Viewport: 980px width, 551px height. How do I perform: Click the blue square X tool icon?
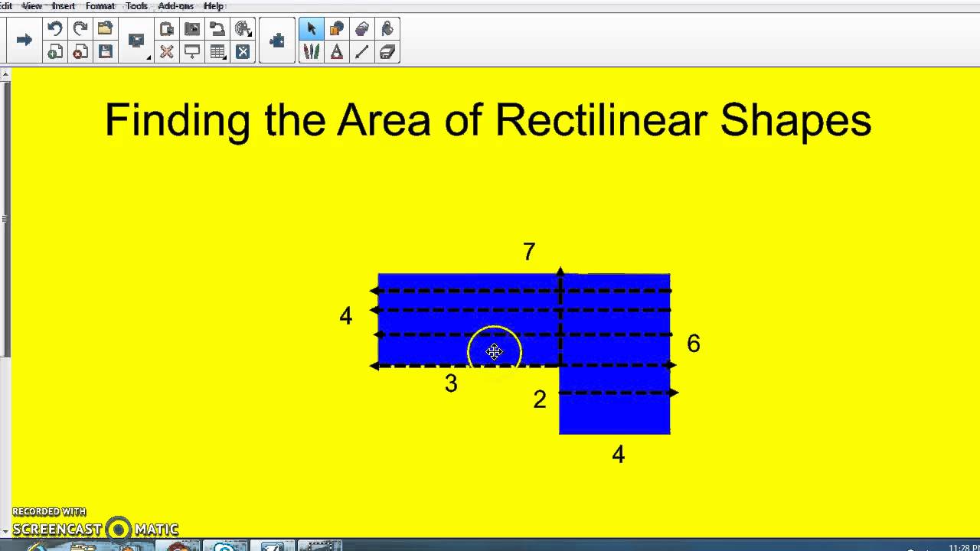[243, 52]
